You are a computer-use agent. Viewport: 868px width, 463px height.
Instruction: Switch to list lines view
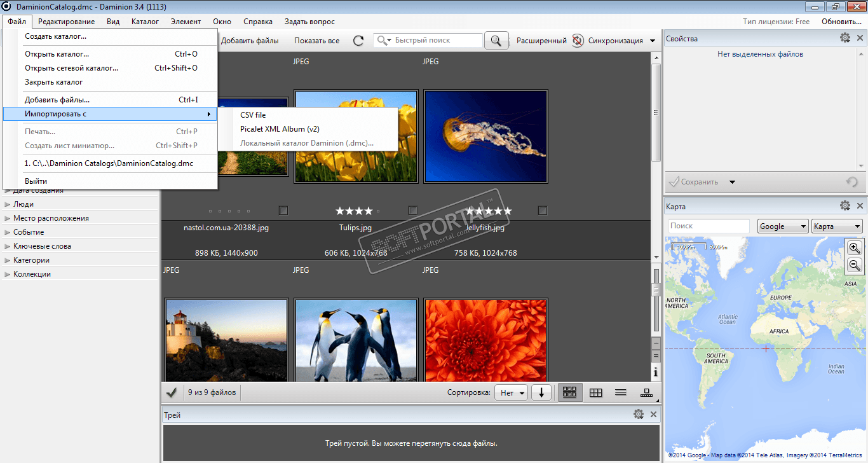[x=621, y=392]
